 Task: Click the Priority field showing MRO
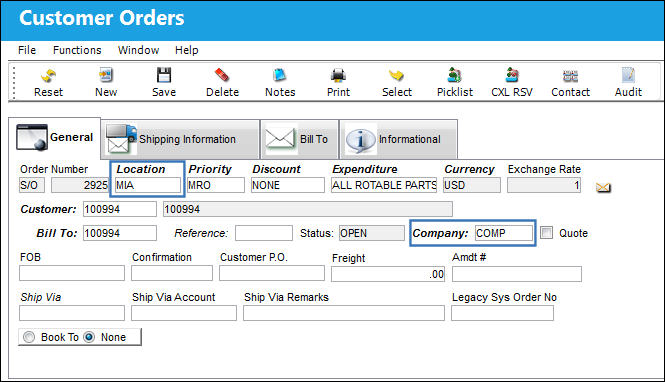pos(216,185)
